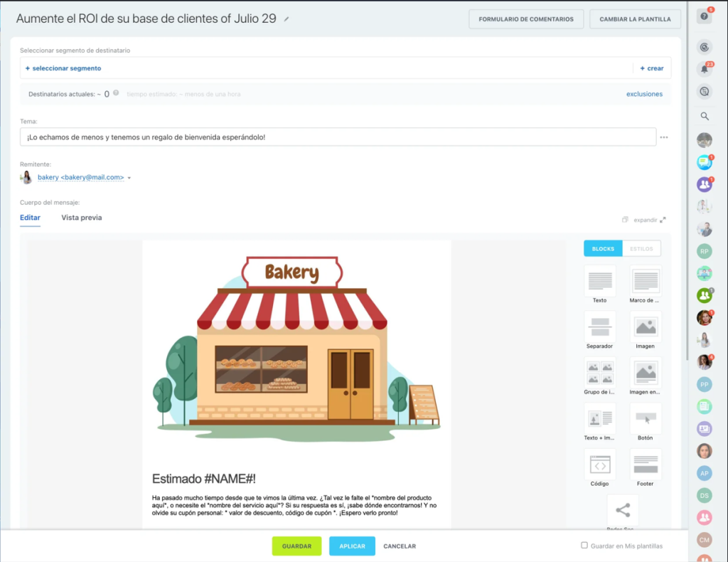Select the Footer block icon
The width and height of the screenshot is (728, 562).
[x=645, y=465]
